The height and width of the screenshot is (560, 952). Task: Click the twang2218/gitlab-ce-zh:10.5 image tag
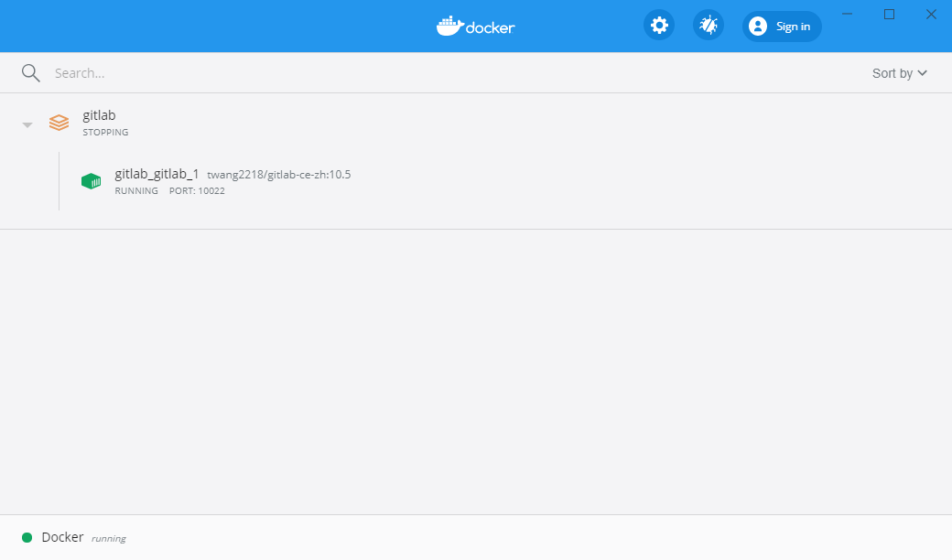point(278,174)
